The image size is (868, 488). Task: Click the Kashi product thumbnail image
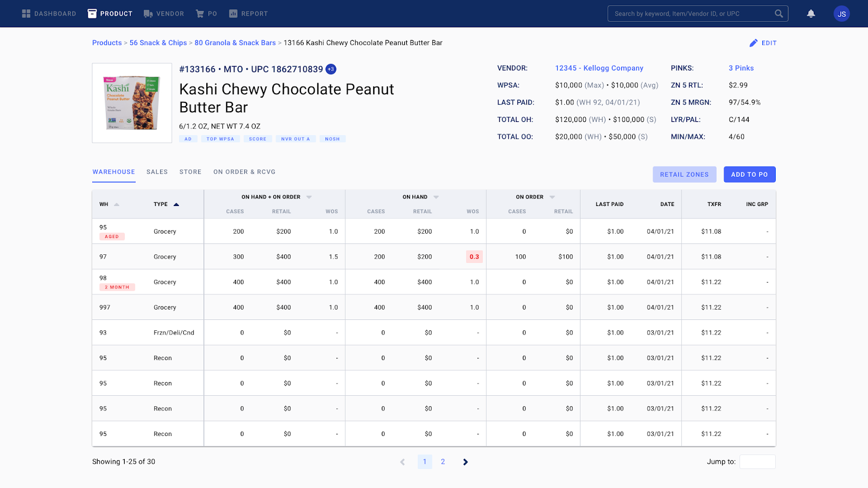point(132,103)
